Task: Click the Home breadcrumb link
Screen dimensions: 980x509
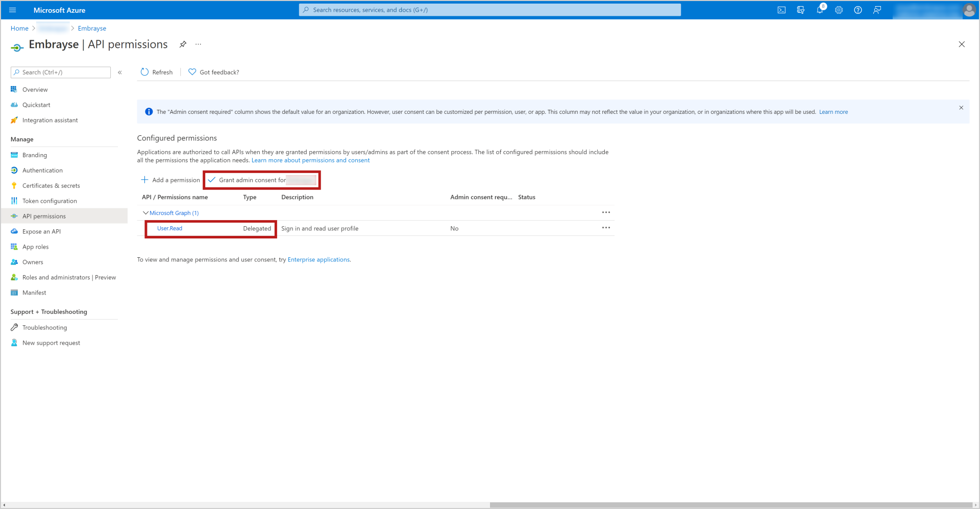Action: pyautogui.click(x=19, y=28)
